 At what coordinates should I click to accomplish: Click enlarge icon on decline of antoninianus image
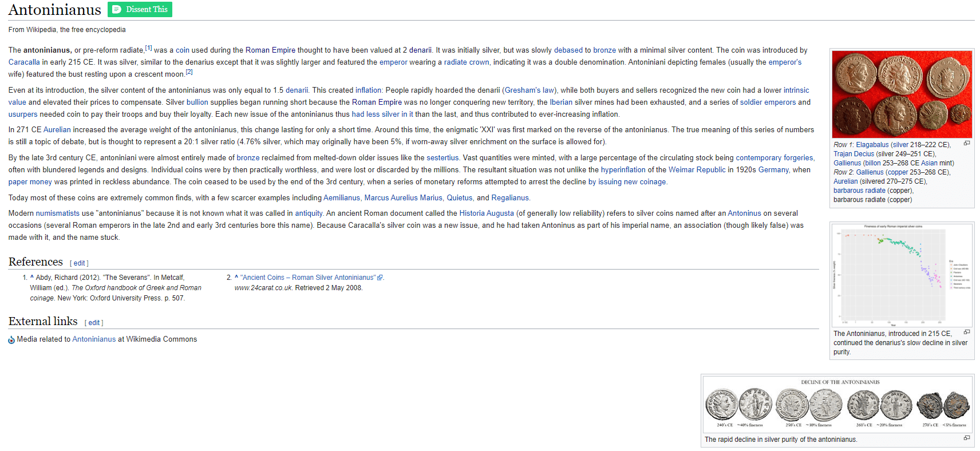[x=966, y=438]
